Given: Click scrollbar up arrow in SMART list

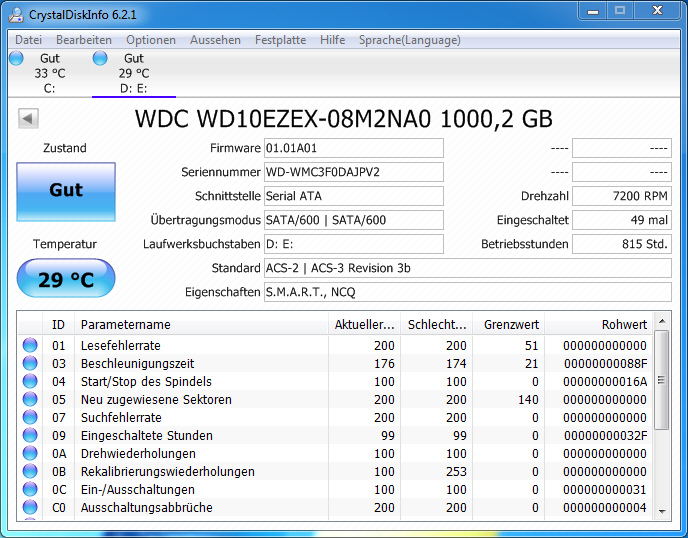Looking at the screenshot, I should point(662,321).
